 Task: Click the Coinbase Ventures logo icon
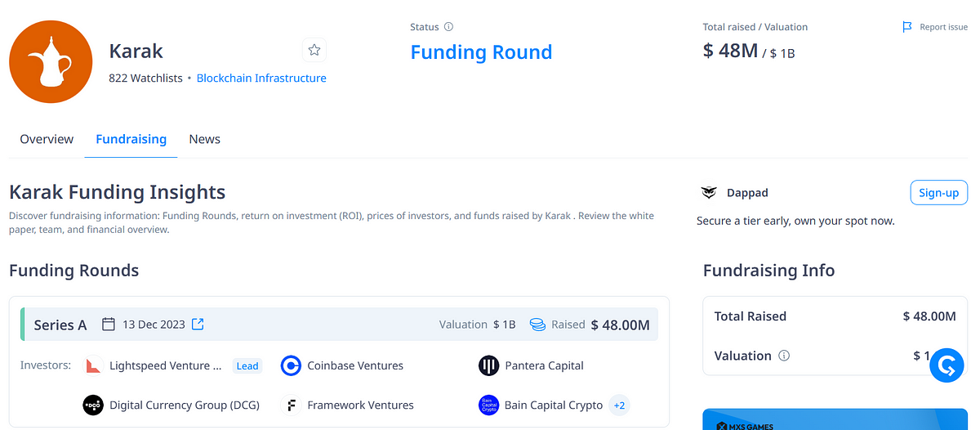click(291, 365)
